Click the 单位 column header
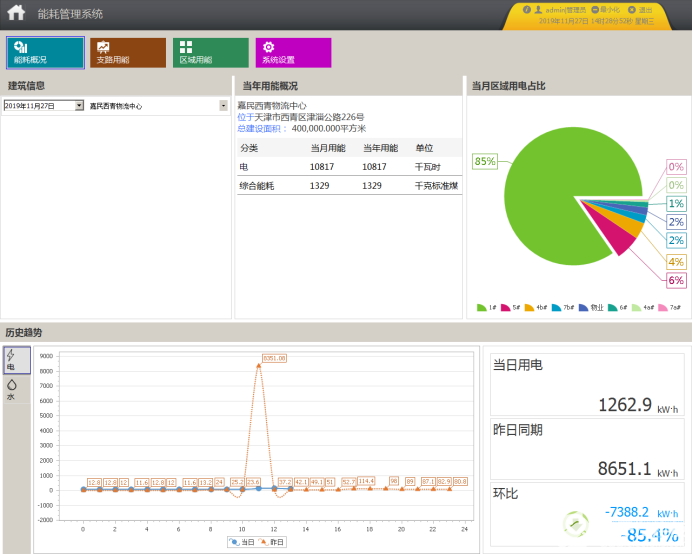The height and width of the screenshot is (554, 693). pos(424,148)
